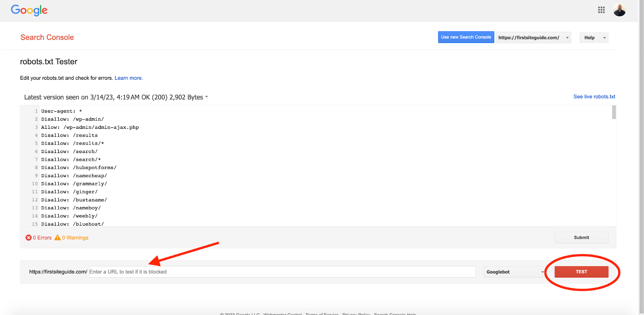
Task: Click the Submit button
Action: coord(581,237)
